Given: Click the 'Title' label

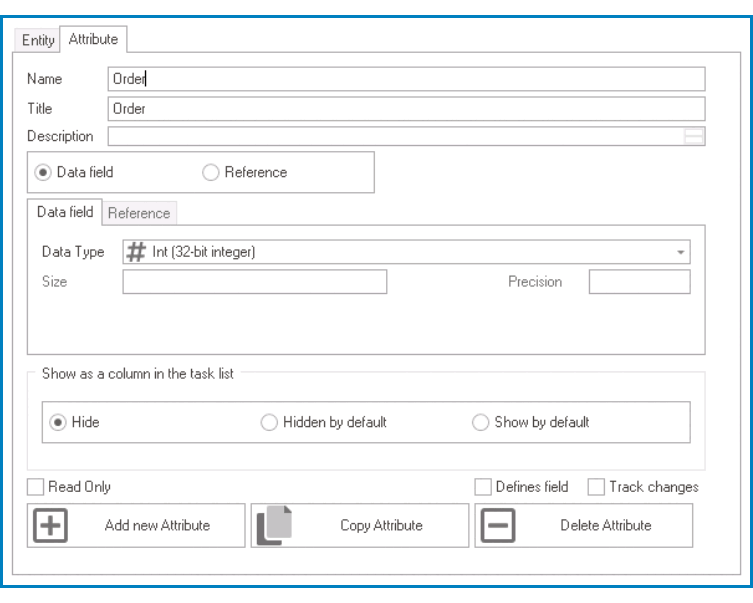Looking at the screenshot, I should [39, 109].
